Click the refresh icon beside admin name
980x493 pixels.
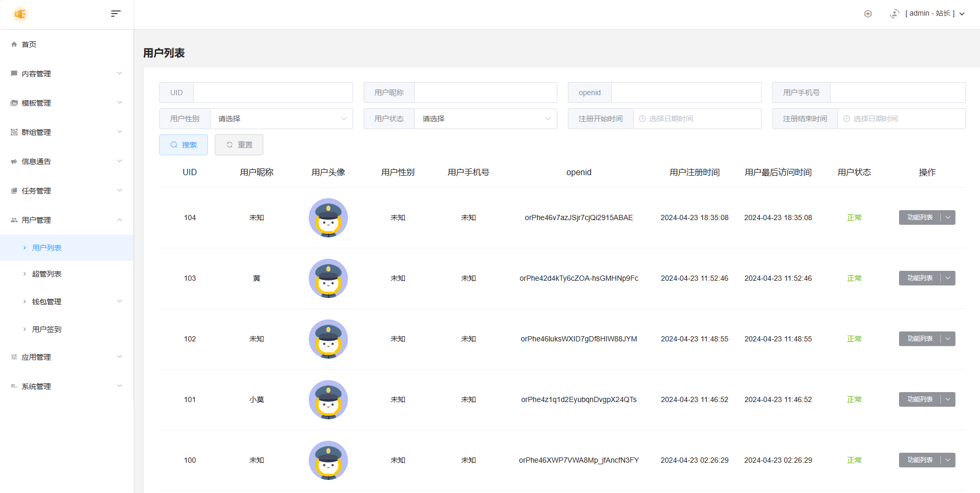coord(894,14)
